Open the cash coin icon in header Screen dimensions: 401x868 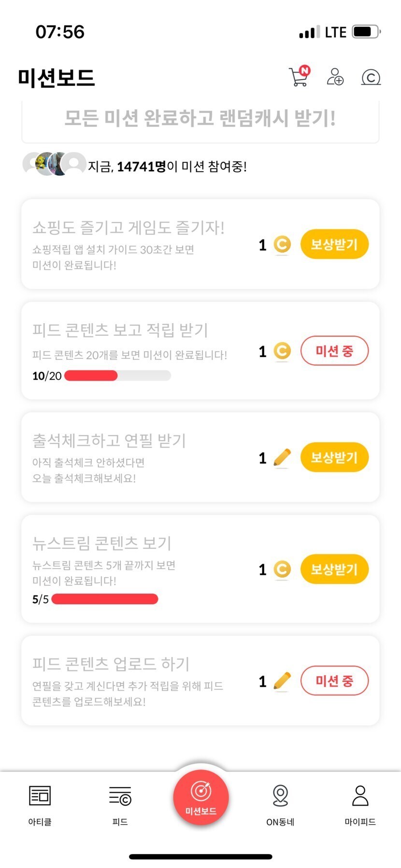pos(371,77)
